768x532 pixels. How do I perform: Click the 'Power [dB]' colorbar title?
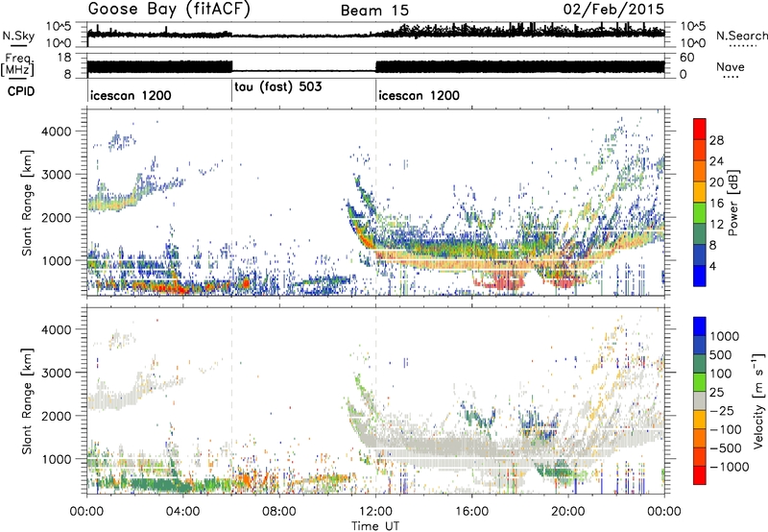click(x=732, y=203)
